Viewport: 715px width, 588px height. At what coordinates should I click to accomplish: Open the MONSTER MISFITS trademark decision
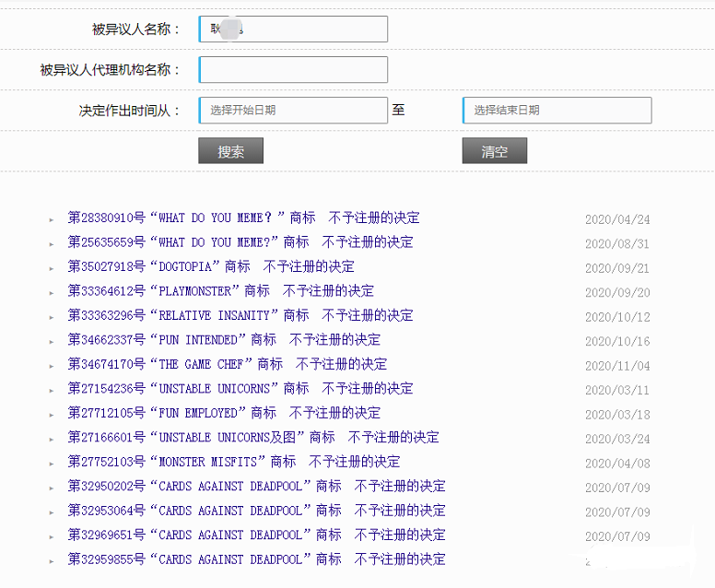pyautogui.click(x=234, y=462)
